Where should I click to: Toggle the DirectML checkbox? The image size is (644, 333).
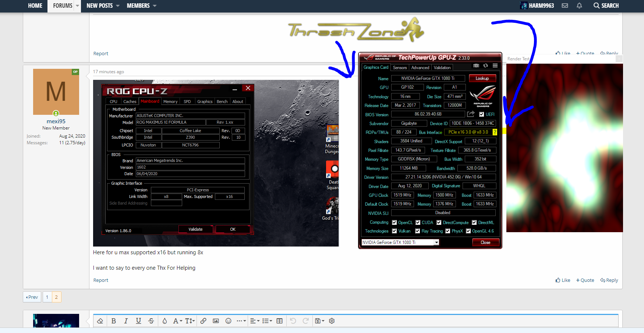[x=474, y=223]
